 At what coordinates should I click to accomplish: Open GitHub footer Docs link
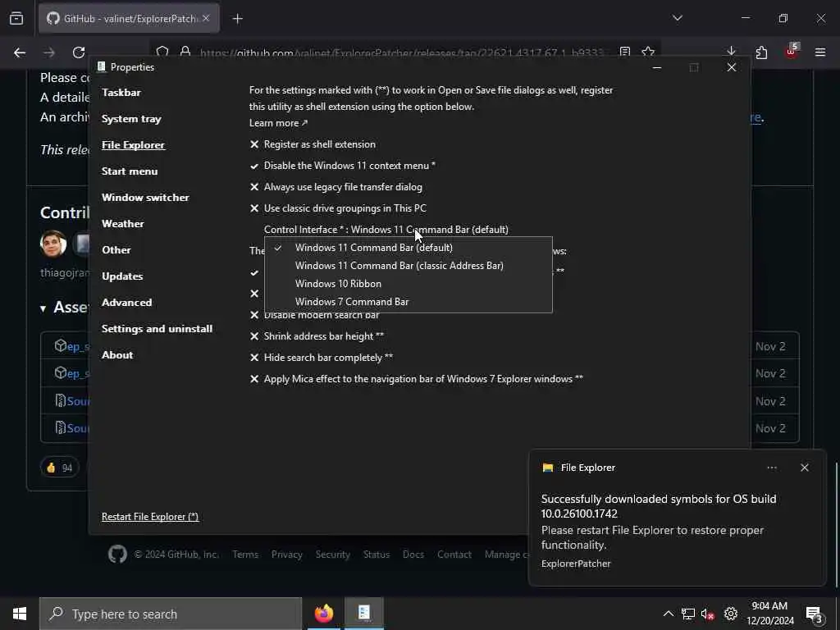point(413,555)
